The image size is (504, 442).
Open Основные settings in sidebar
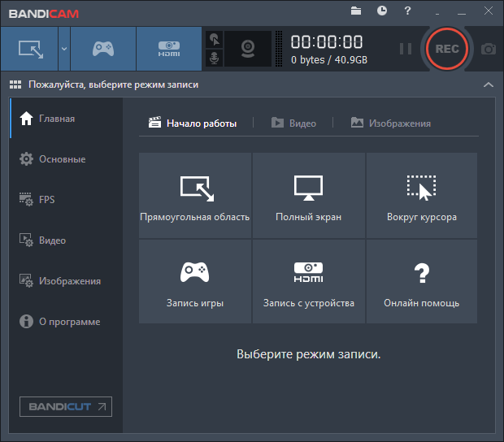click(66, 159)
